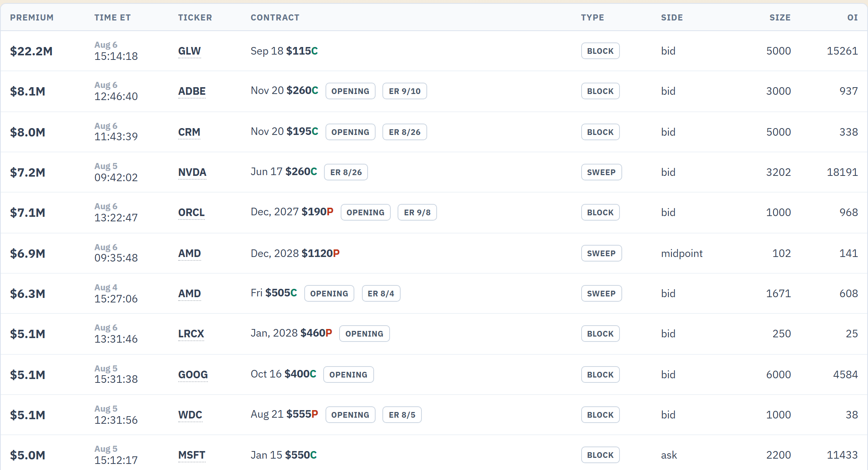Click the ER 8/26 badge in the NVDA row
Viewport: 868px width, 470px height.
[346, 172]
